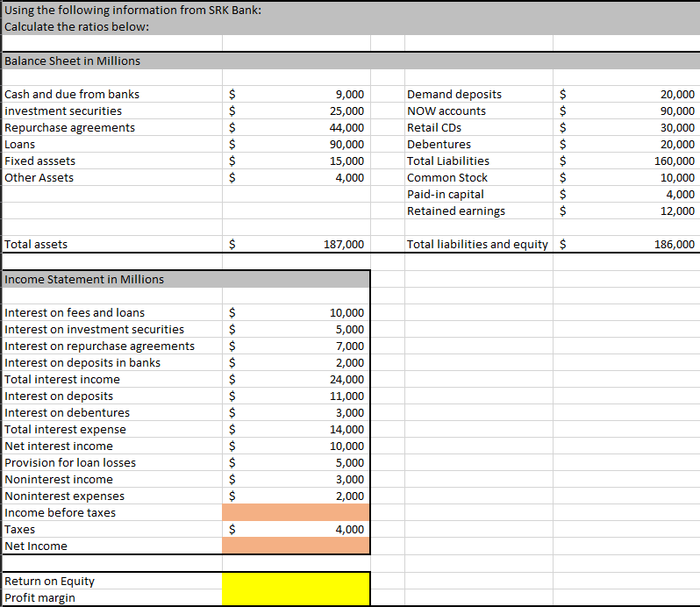Click the 10,000 interest on fees and loans value

point(296,312)
